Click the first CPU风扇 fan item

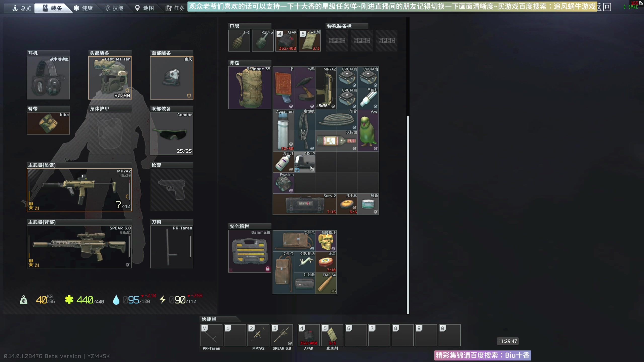(347, 77)
